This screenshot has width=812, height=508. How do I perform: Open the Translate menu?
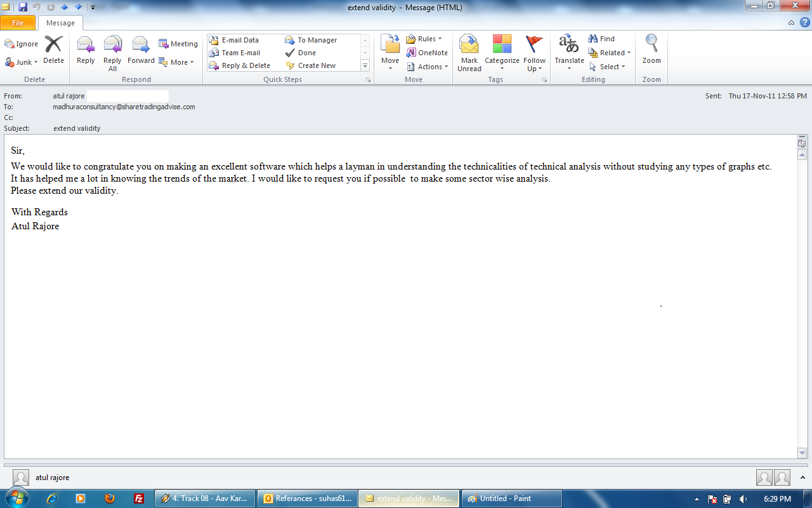[x=569, y=53]
